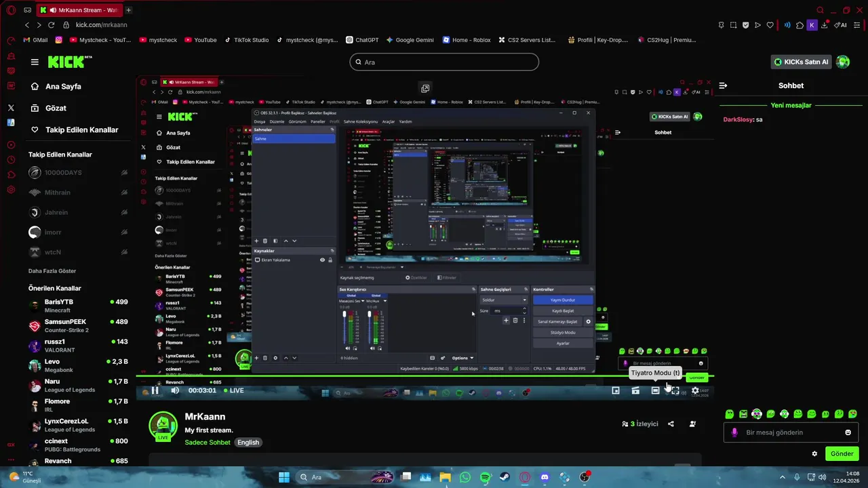The image size is (868, 488).
Task: Open Spotify from the taskbar
Action: pyautogui.click(x=485, y=477)
